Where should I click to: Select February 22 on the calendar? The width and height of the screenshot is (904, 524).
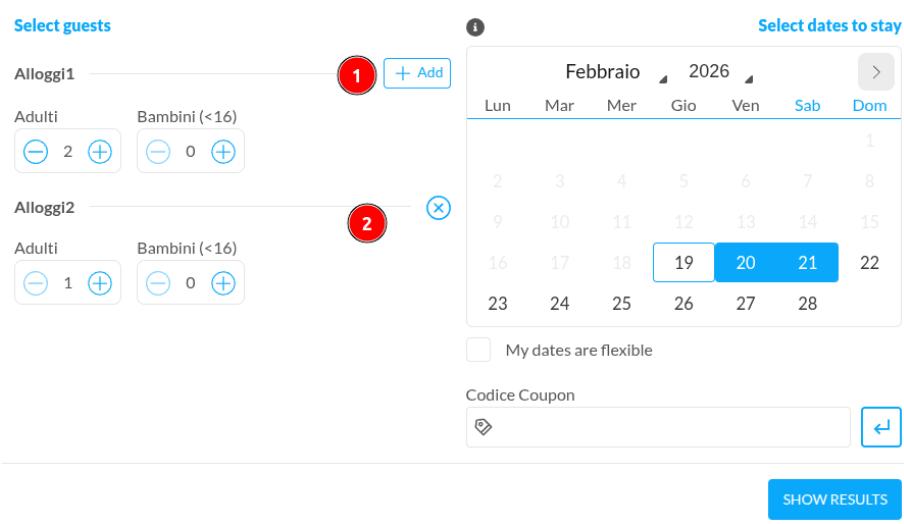click(x=869, y=263)
